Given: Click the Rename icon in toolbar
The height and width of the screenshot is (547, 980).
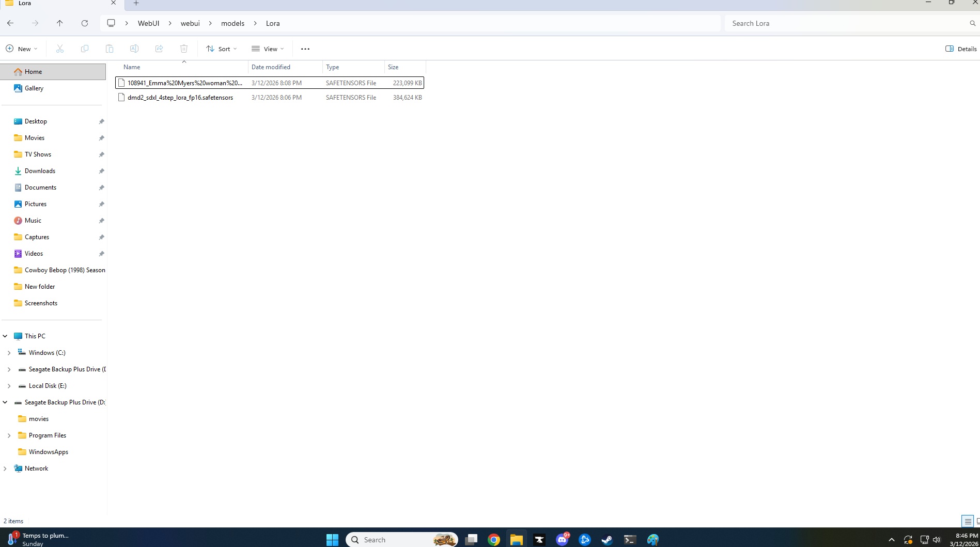Looking at the screenshot, I should pyautogui.click(x=134, y=49).
